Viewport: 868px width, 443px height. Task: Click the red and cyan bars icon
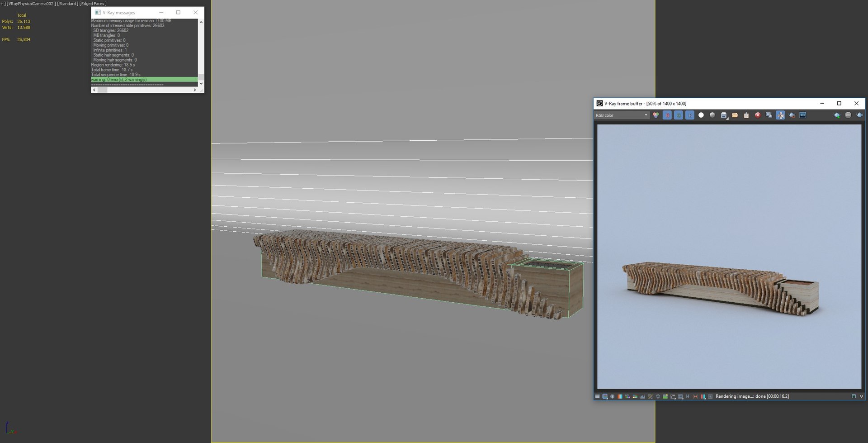[x=703, y=396]
